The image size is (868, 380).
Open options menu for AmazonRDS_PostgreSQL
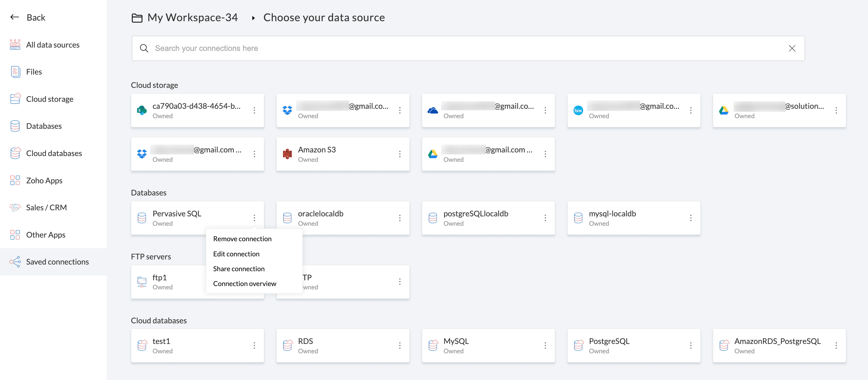tap(836, 345)
